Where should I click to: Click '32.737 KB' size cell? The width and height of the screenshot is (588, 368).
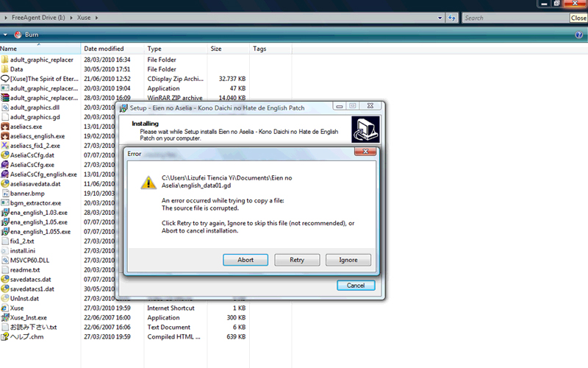pyautogui.click(x=232, y=79)
